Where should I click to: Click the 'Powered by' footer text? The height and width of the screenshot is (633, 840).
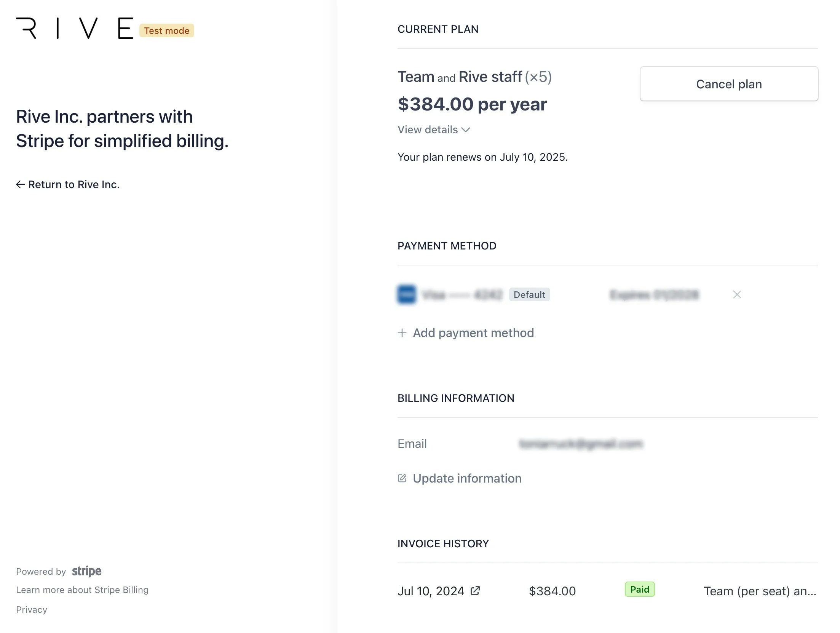tap(41, 572)
